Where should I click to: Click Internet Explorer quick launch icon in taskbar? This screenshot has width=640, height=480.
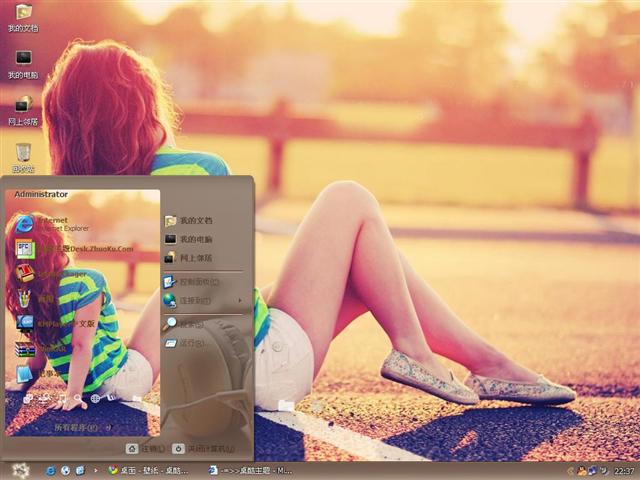point(49,470)
